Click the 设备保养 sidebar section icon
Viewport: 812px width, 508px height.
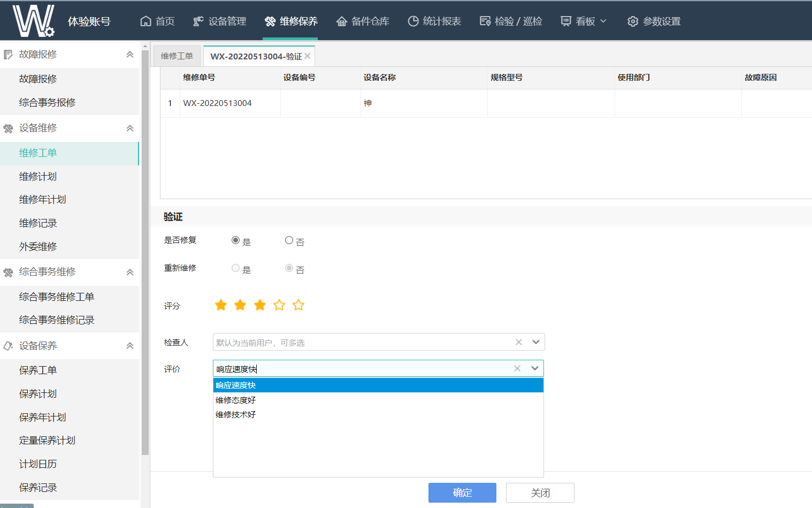point(8,346)
